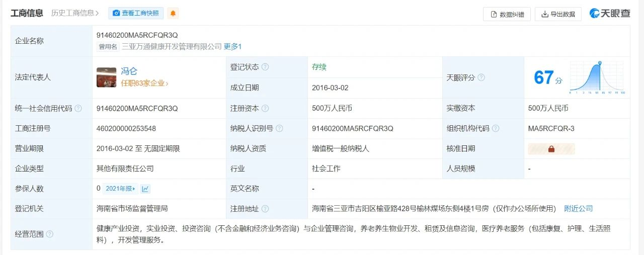Click the locked 核准日期 value

pyautogui.click(x=551, y=149)
